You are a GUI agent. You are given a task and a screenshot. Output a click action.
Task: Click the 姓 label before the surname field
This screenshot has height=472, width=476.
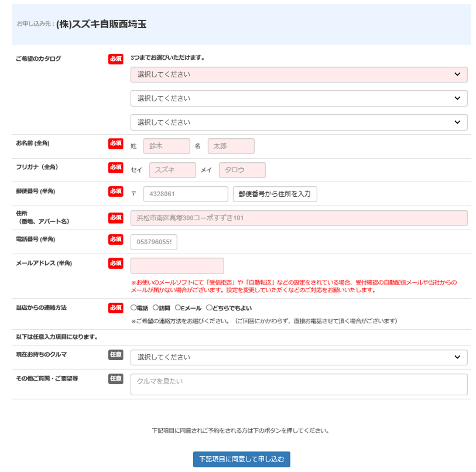pyautogui.click(x=133, y=146)
